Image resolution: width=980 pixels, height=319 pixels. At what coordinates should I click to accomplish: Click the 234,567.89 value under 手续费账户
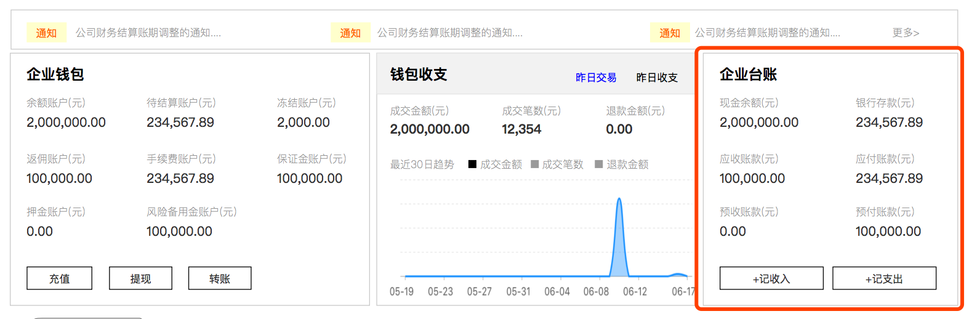pos(180,179)
